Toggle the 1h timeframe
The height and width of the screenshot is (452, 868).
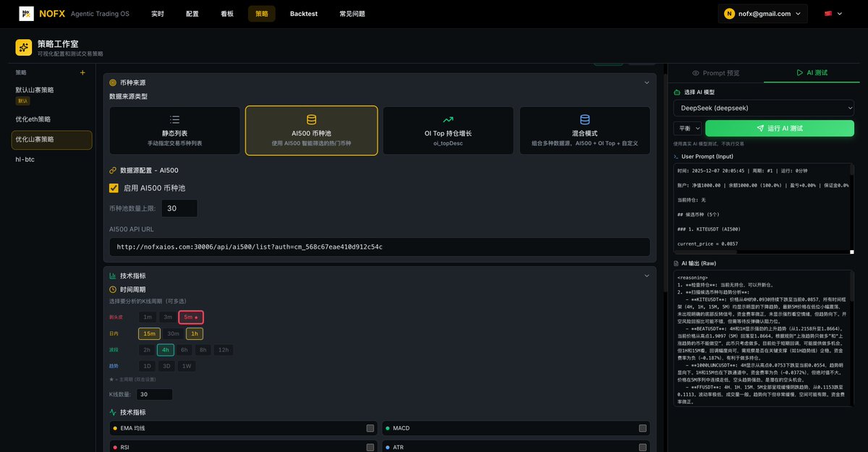195,333
